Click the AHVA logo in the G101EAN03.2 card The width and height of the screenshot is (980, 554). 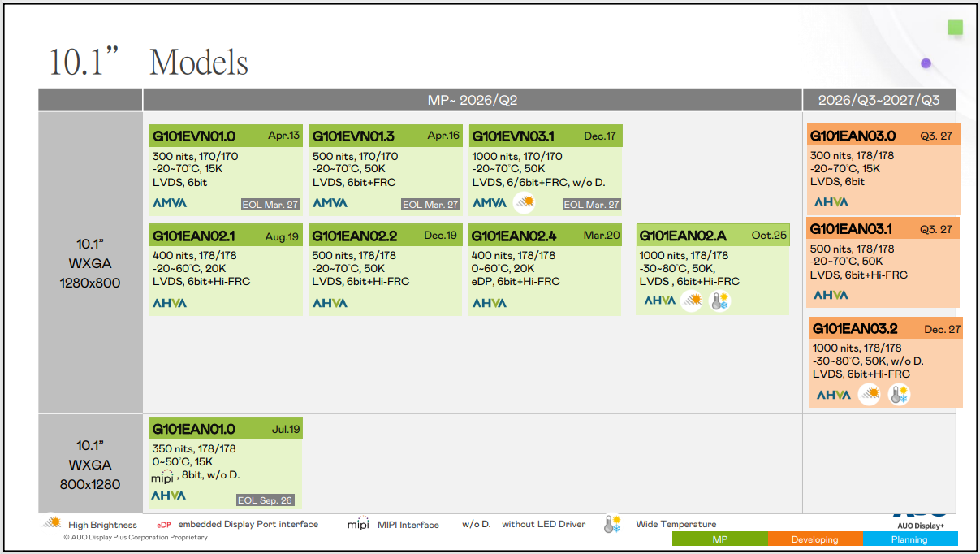tap(834, 395)
